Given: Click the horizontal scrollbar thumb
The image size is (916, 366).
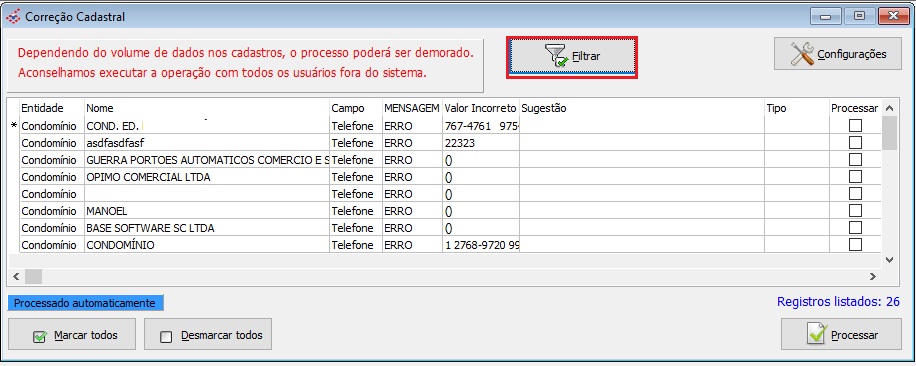Looking at the screenshot, I should tap(33, 276).
